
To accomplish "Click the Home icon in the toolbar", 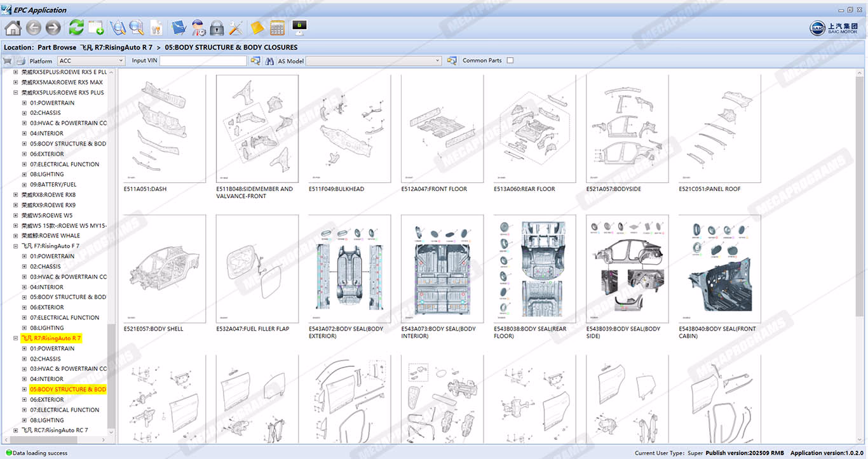I will pos(13,28).
